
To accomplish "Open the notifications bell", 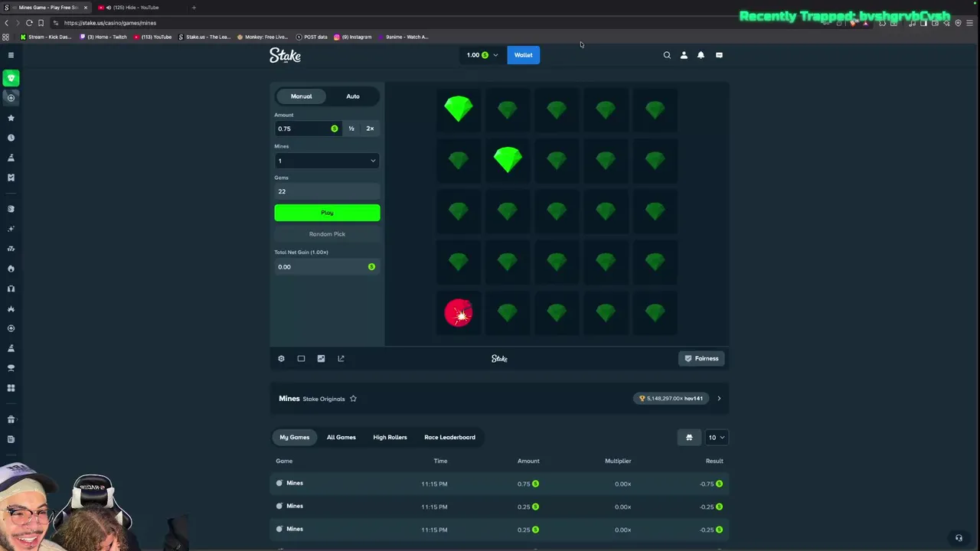I will 701,55.
